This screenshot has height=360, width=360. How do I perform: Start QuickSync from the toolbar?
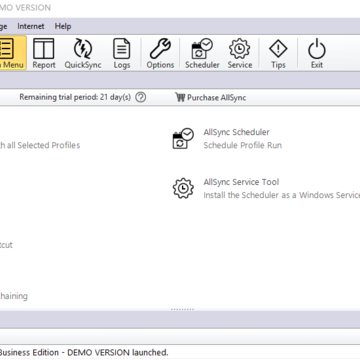point(83,53)
